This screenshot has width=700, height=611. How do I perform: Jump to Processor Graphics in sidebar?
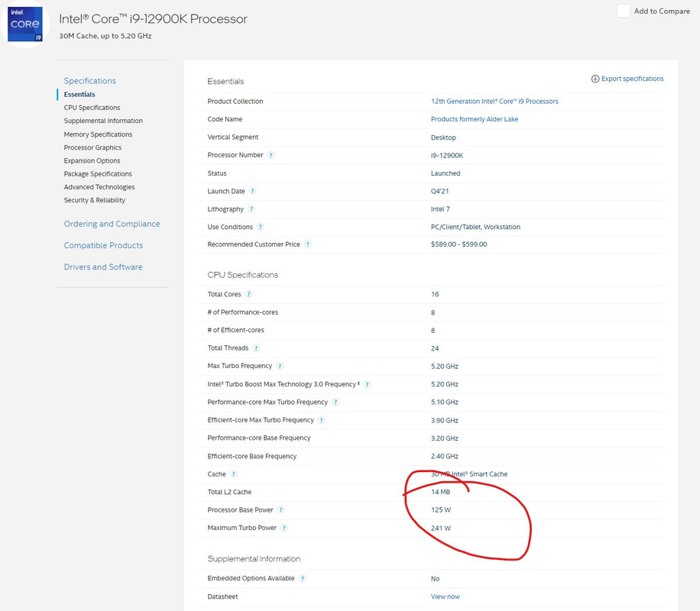[92, 147]
